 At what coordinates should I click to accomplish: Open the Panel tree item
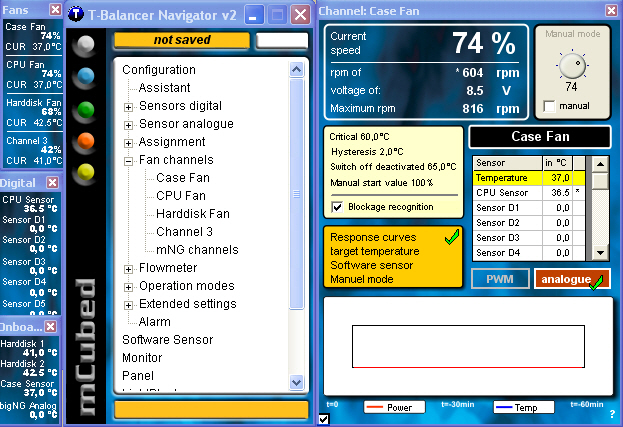click(138, 376)
